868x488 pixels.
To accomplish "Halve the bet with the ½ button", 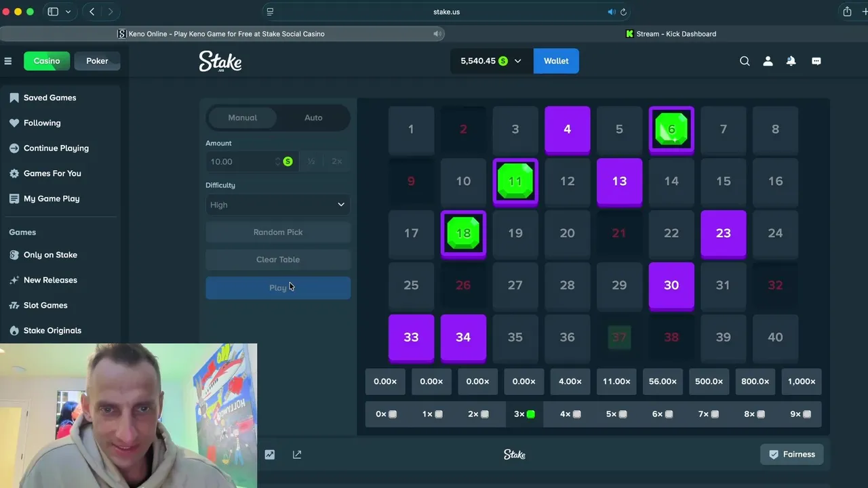I will [311, 161].
